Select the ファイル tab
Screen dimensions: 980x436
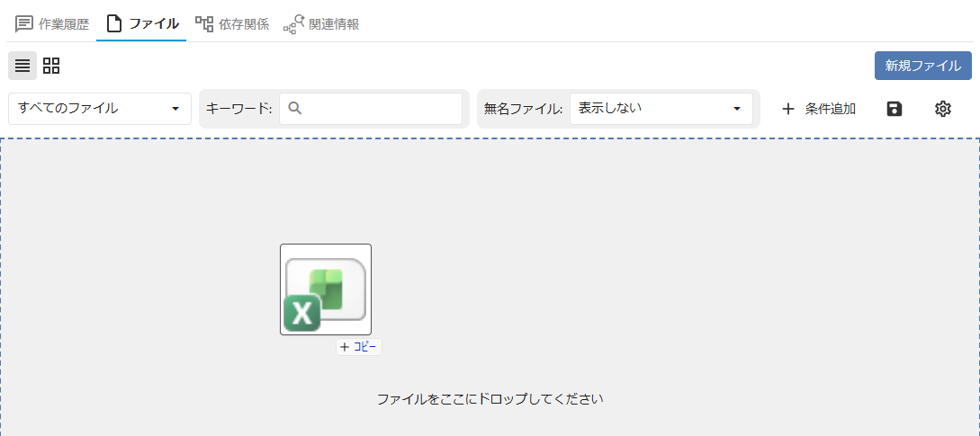pos(142,24)
